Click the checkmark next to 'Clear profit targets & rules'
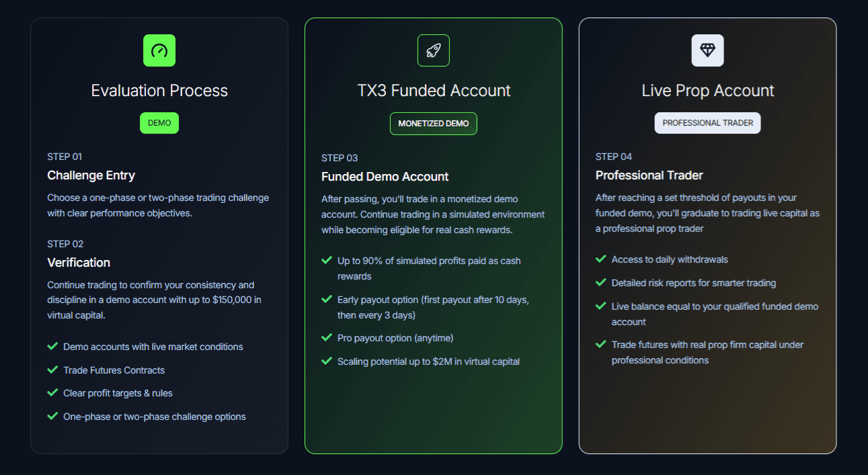868x475 pixels. coord(52,393)
